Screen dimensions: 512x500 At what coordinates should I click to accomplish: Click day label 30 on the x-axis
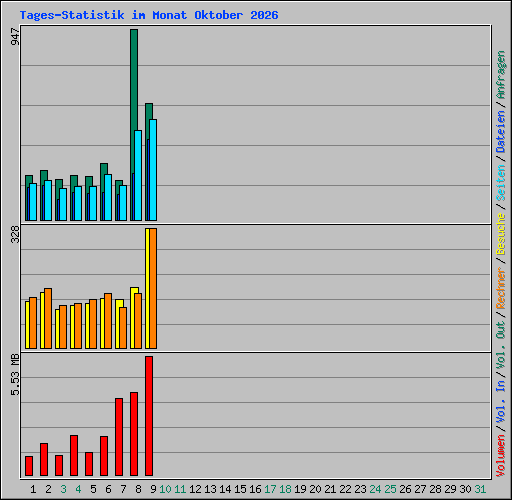[x=465, y=489]
